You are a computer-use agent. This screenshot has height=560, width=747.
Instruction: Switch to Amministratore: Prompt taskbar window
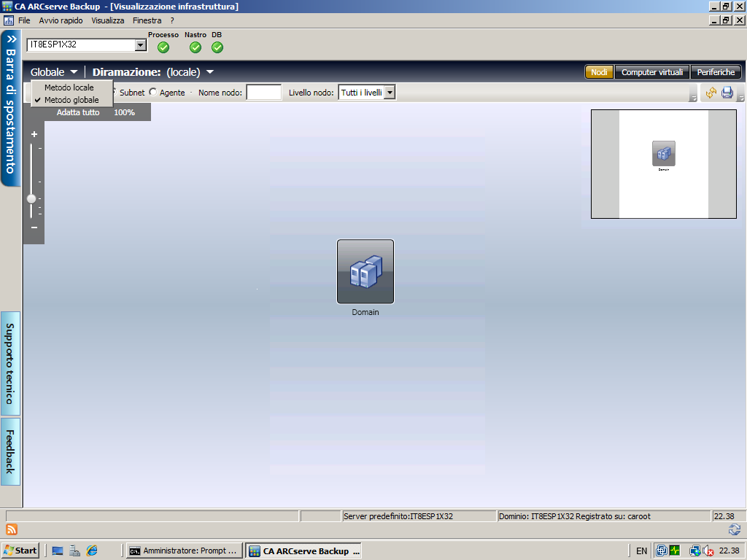click(185, 551)
